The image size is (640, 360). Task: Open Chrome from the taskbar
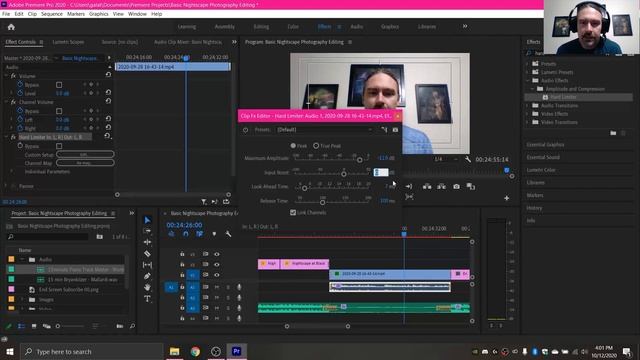click(195, 351)
